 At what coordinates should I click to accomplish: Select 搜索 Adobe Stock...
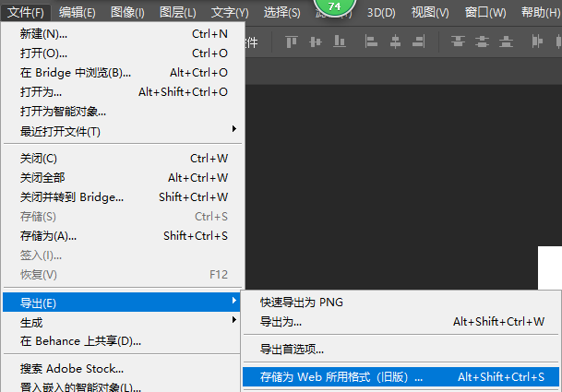(122, 369)
